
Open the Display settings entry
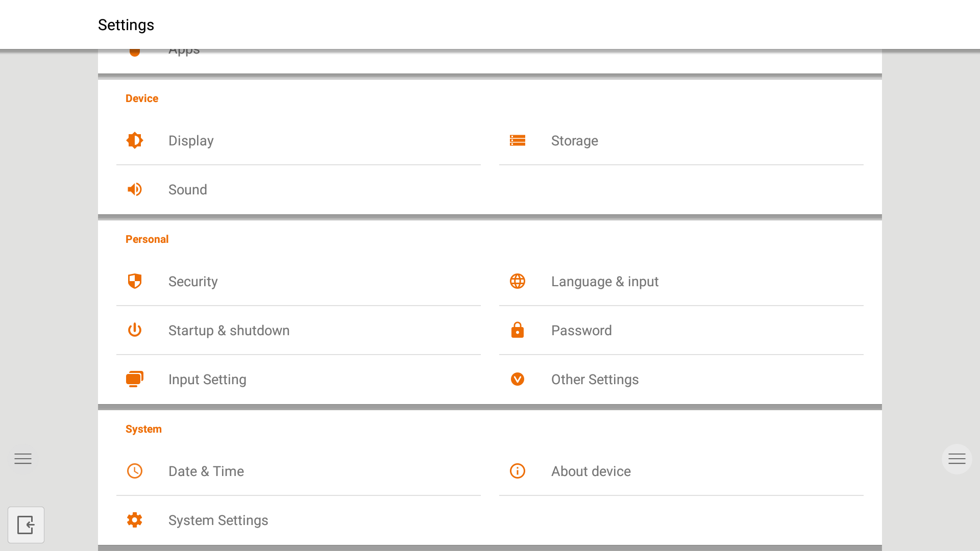[191, 141]
